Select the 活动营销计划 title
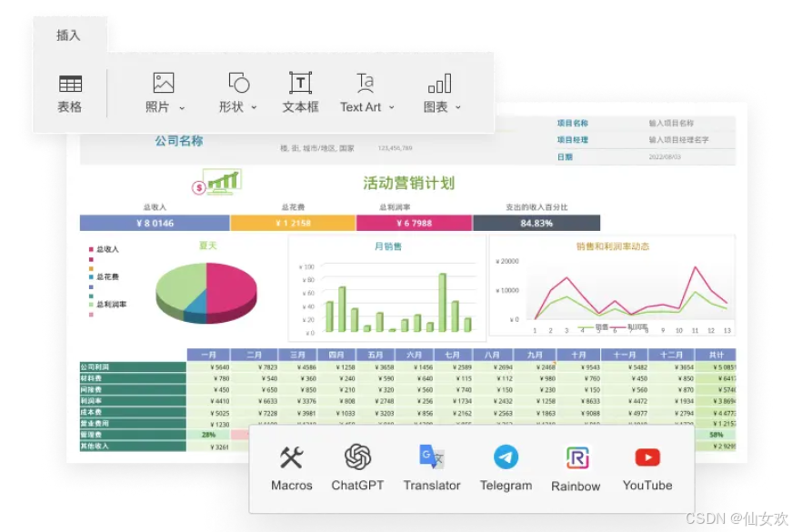This screenshot has height=532, width=792. pos(408,183)
